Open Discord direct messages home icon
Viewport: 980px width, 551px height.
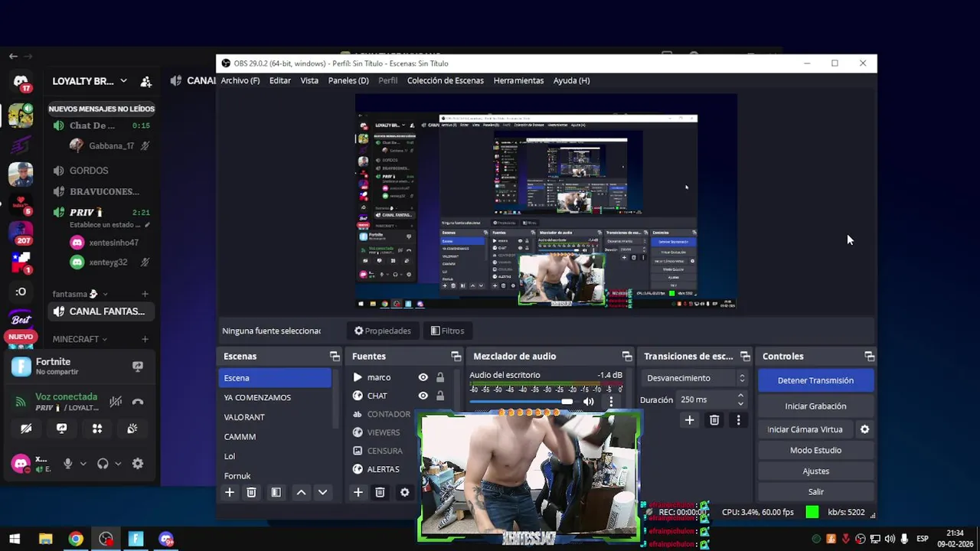click(21, 81)
